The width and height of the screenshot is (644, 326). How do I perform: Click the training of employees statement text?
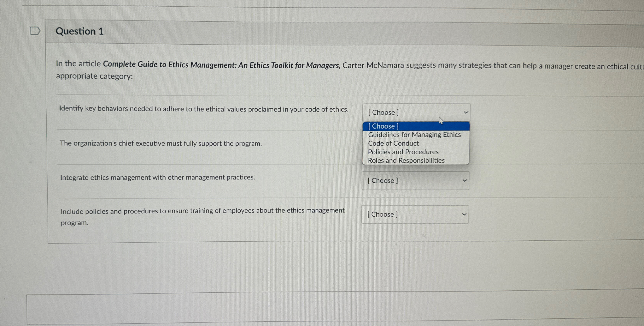(x=202, y=211)
